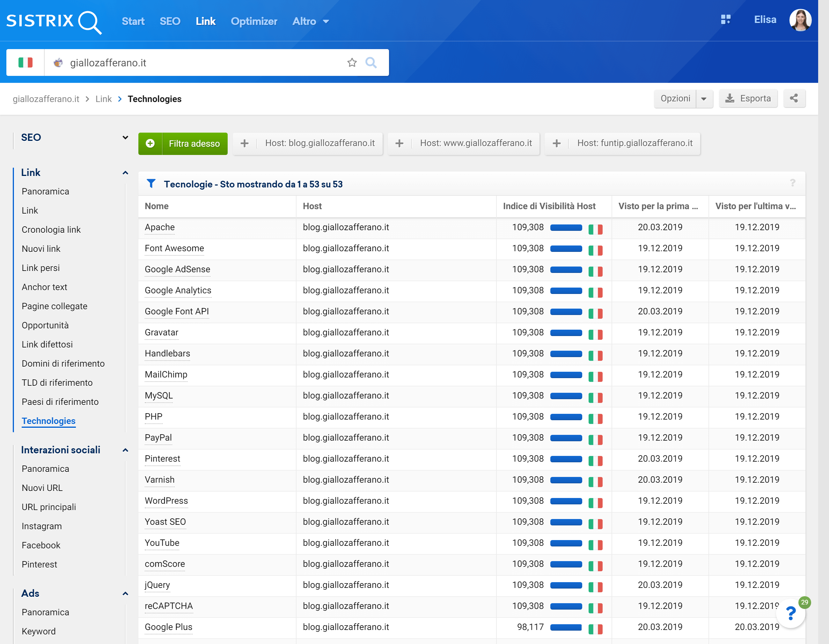Open Paesi di riferimento in the sidebar

(x=60, y=401)
